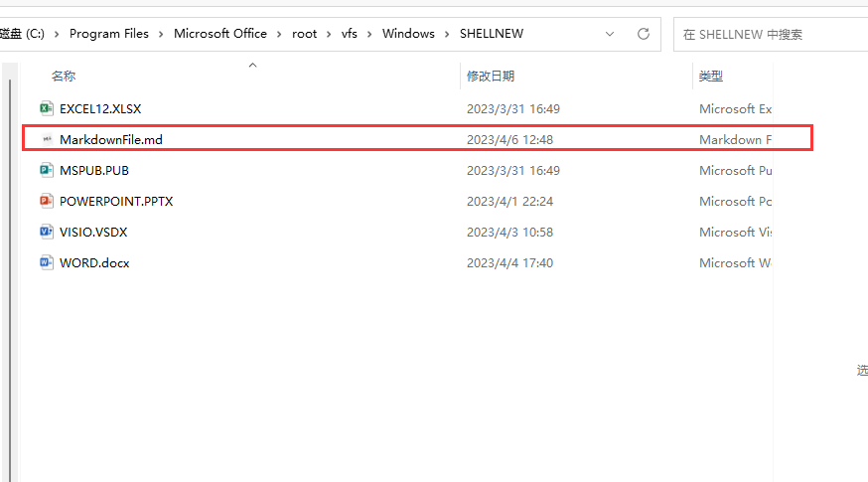868x482 pixels.
Task: Select the WORD.docx file icon
Action: (x=47, y=262)
